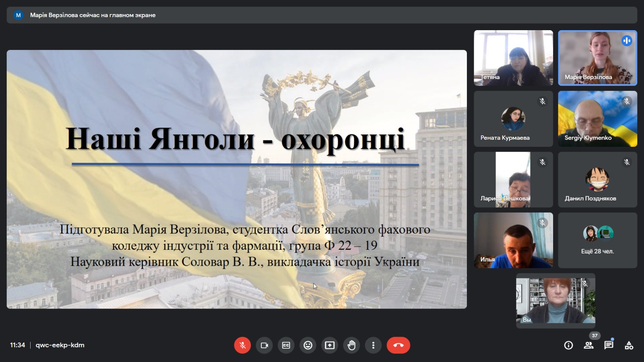Leave the call with the red button
The image size is (644, 362).
click(398, 345)
